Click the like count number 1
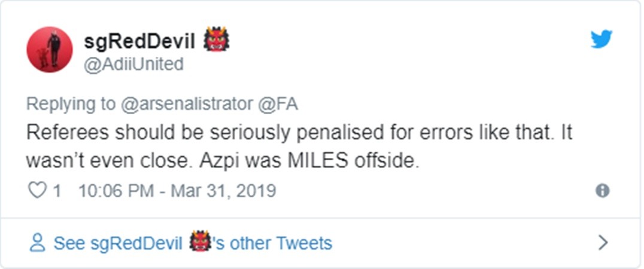This screenshot has height=269, width=644. point(57,191)
